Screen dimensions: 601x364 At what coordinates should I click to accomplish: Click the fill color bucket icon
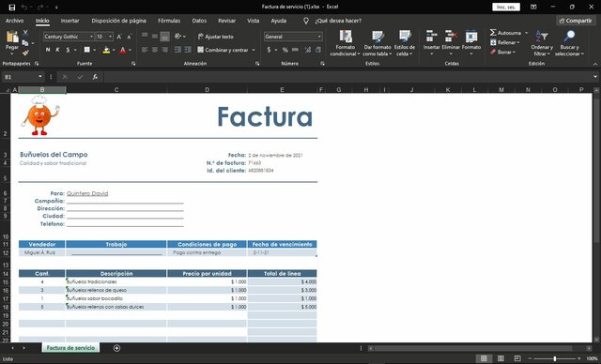click(x=106, y=50)
